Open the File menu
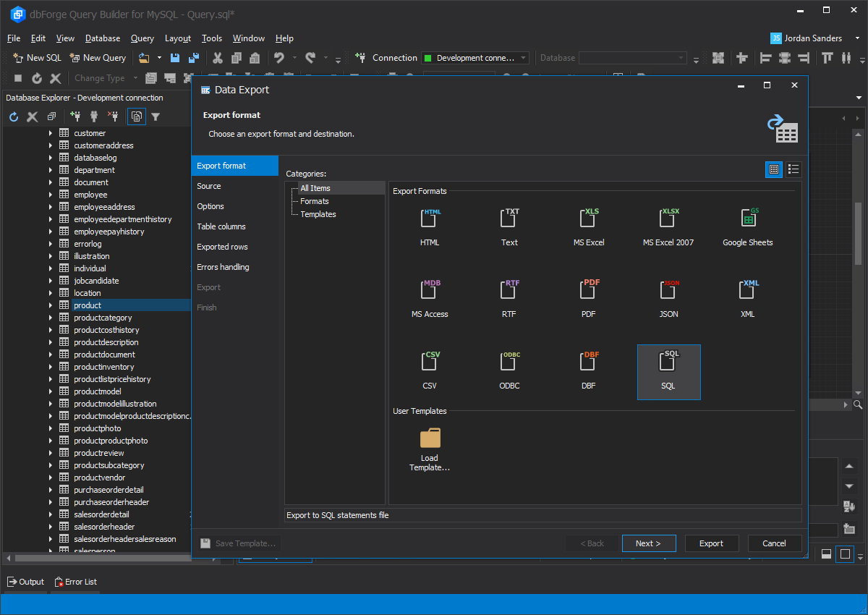 (14, 38)
